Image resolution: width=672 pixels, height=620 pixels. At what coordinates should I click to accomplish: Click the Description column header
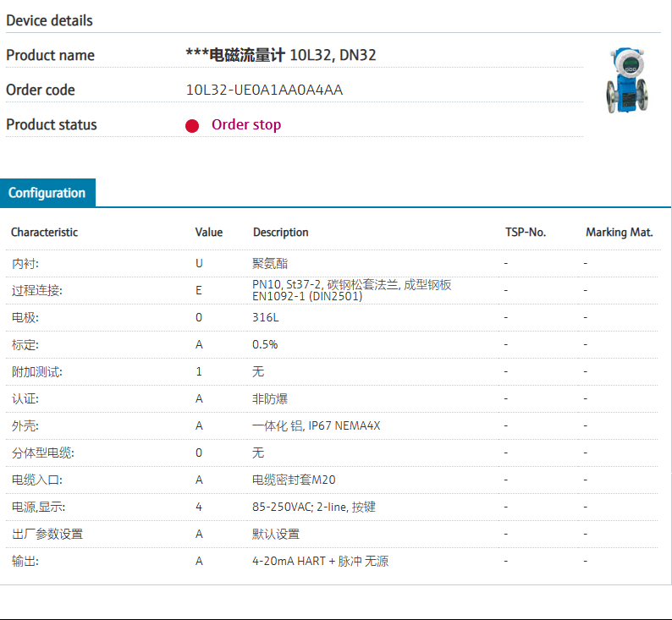click(281, 232)
